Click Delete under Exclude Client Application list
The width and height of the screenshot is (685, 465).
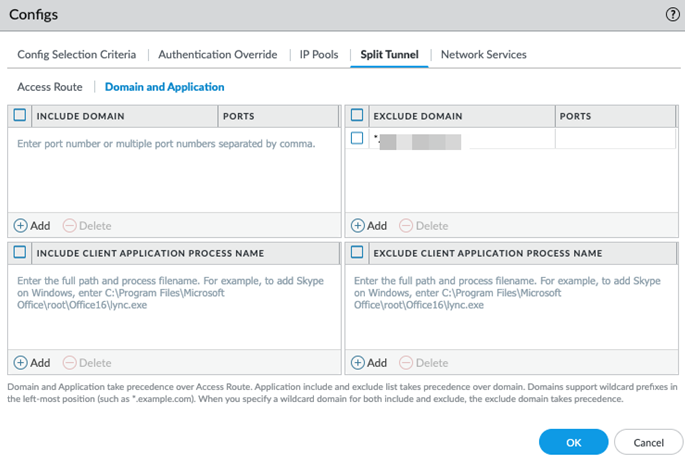(424, 363)
